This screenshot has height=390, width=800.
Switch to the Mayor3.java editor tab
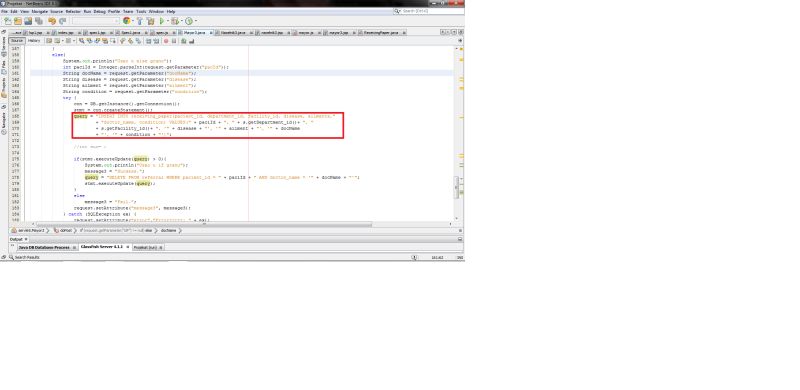194,33
